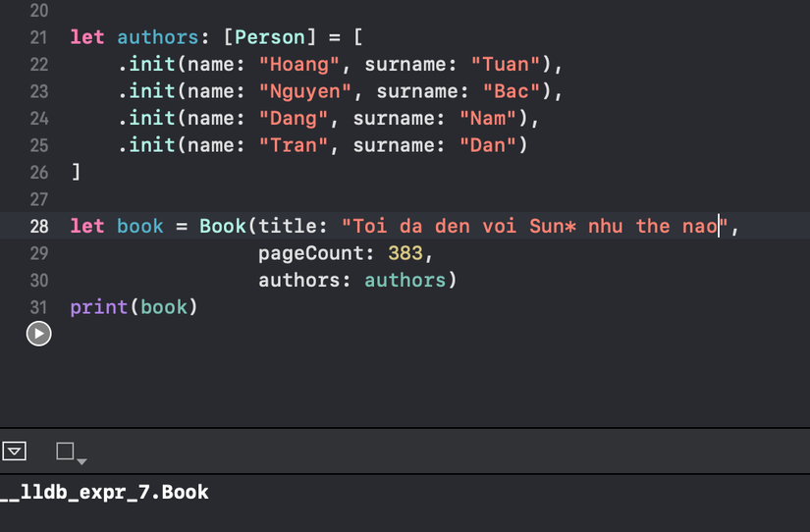Viewport: 810px width, 532px height.
Task: Click line number 28 in gutter
Action: [x=38, y=226]
